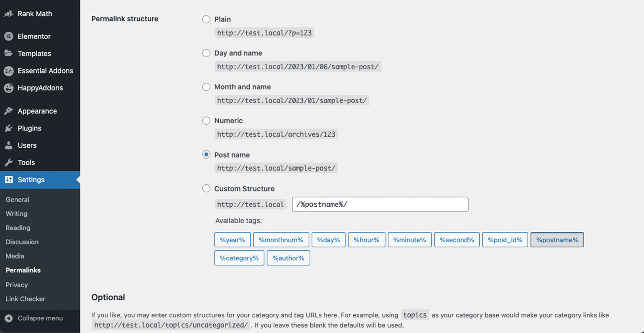Open the General settings submenu item
644x333 pixels.
(18, 200)
